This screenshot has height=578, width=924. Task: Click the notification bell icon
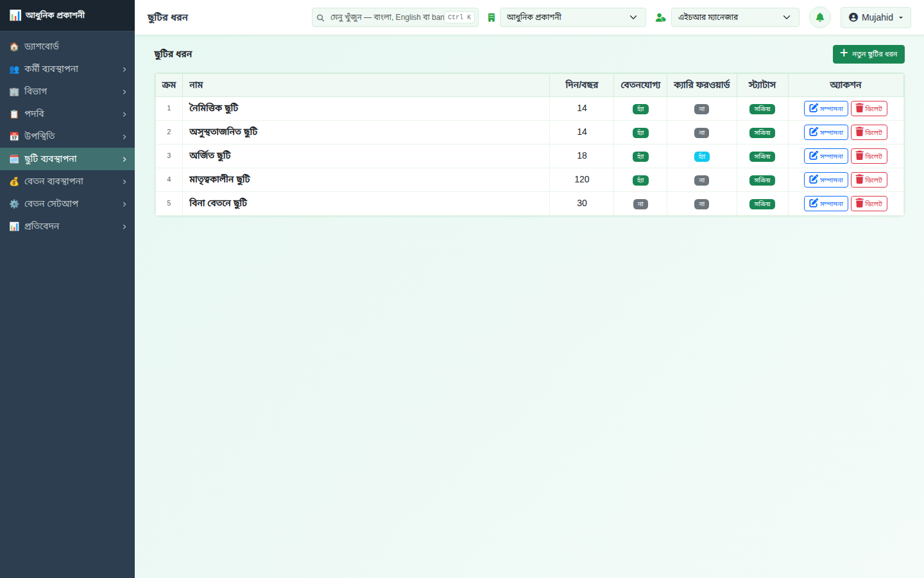(819, 17)
